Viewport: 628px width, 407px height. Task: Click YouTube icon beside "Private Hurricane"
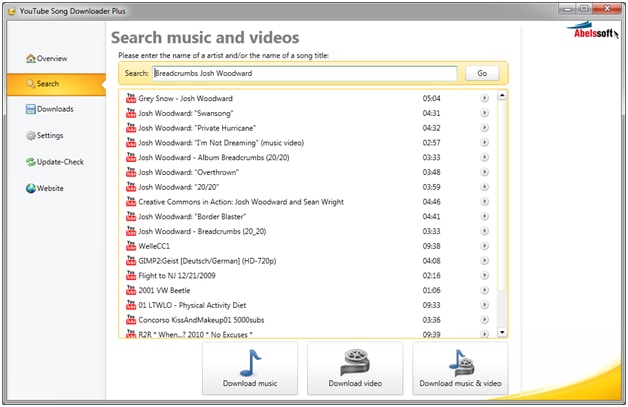(131, 128)
